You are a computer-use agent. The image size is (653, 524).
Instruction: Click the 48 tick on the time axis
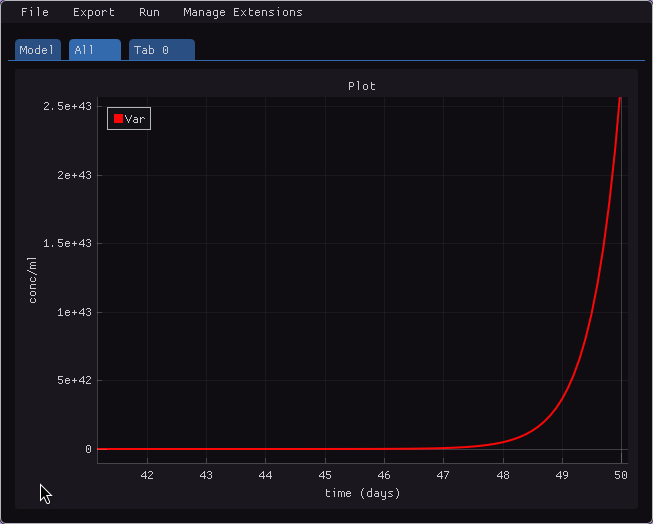click(502, 475)
